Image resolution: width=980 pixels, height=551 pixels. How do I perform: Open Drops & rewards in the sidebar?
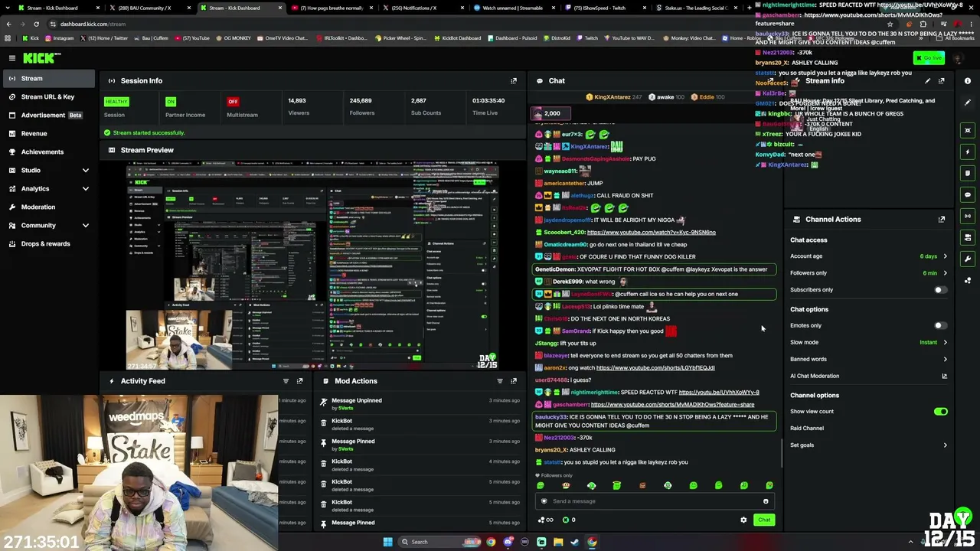pyautogui.click(x=48, y=243)
